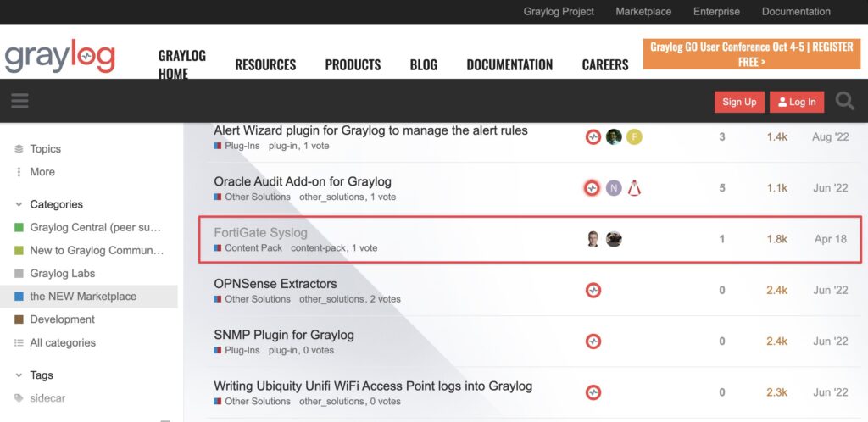This screenshot has height=422, width=868.
Task: Open Writing Ubiquity Unifi WiFi topic
Action: click(x=373, y=386)
